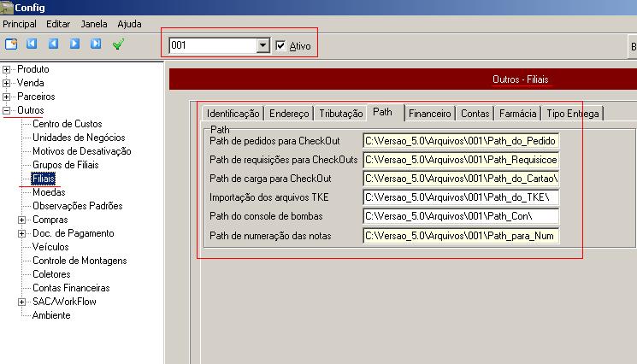Image resolution: width=637 pixels, height=364 pixels.
Task: Expand the Parceiros tree node
Action: click(x=7, y=97)
